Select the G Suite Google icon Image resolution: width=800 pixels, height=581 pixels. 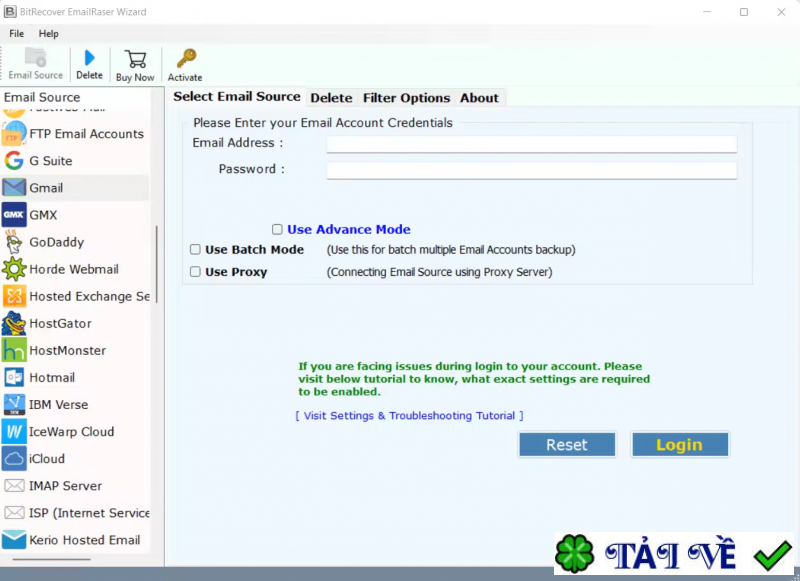(x=14, y=161)
